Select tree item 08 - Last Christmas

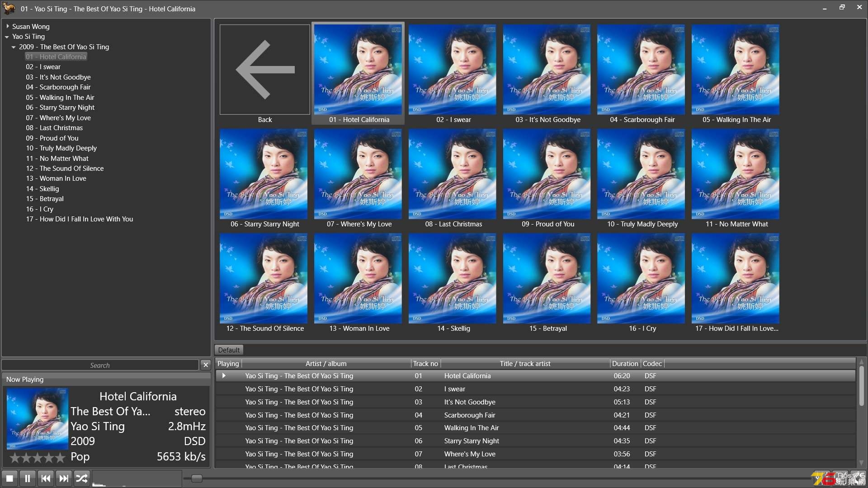(54, 128)
